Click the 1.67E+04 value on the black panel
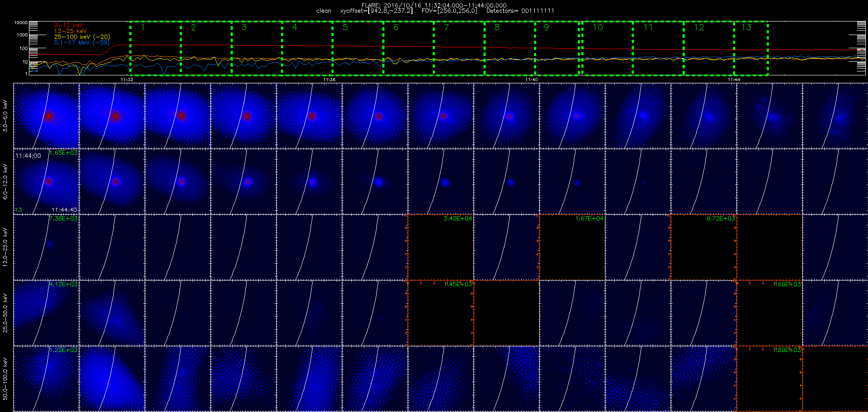Screen dimensions: 868x412 click(x=590, y=218)
